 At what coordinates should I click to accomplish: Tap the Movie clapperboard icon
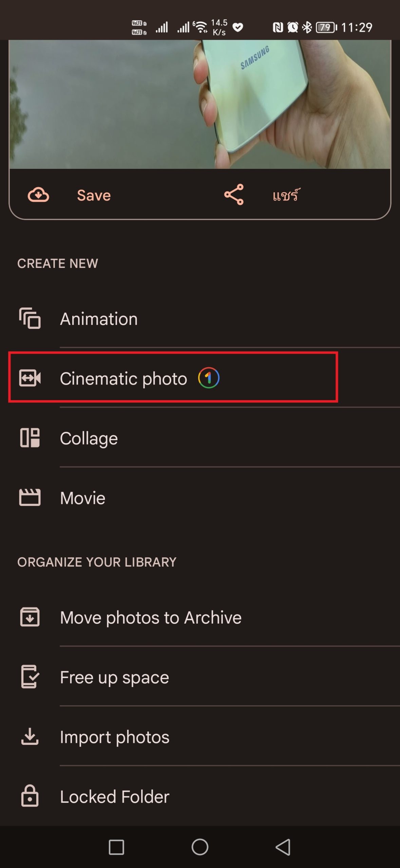(x=30, y=497)
